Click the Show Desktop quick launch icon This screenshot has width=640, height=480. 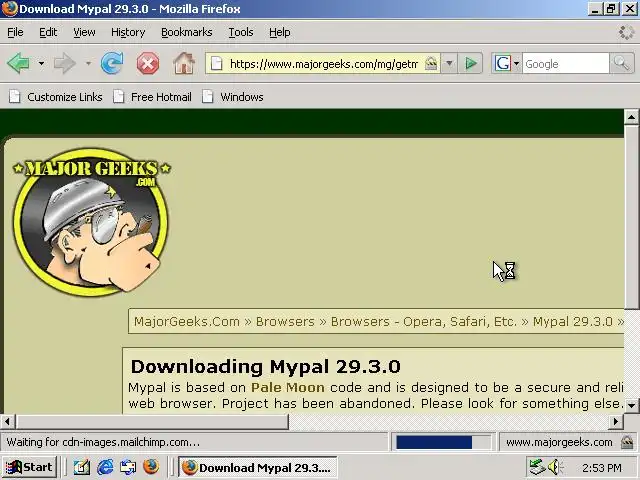[82, 467]
